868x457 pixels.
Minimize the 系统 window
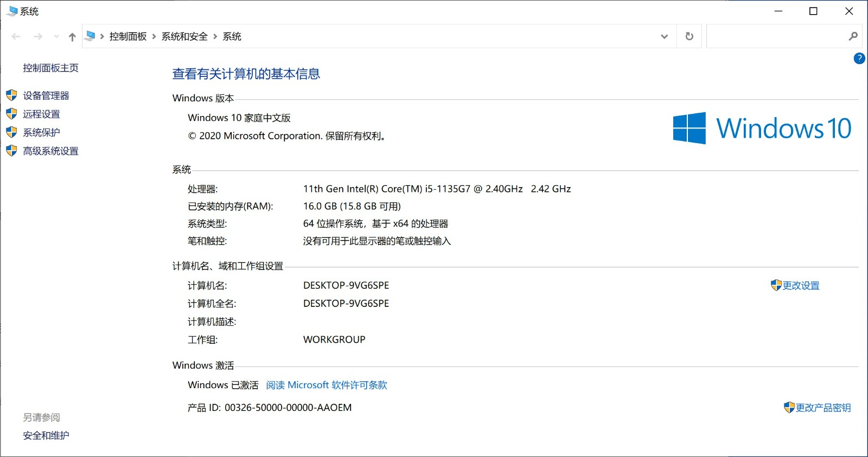(x=778, y=11)
